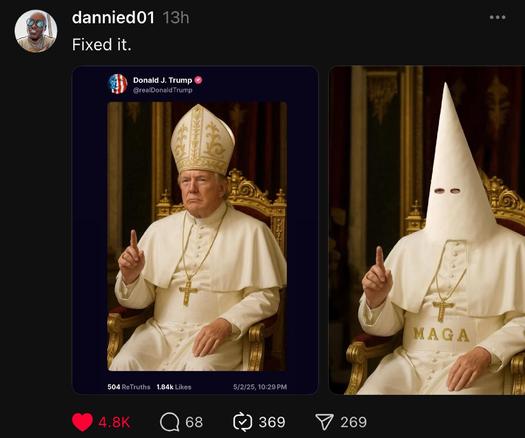Share the post with the paper plane icon
This screenshot has height=438, width=525.
(x=324, y=422)
